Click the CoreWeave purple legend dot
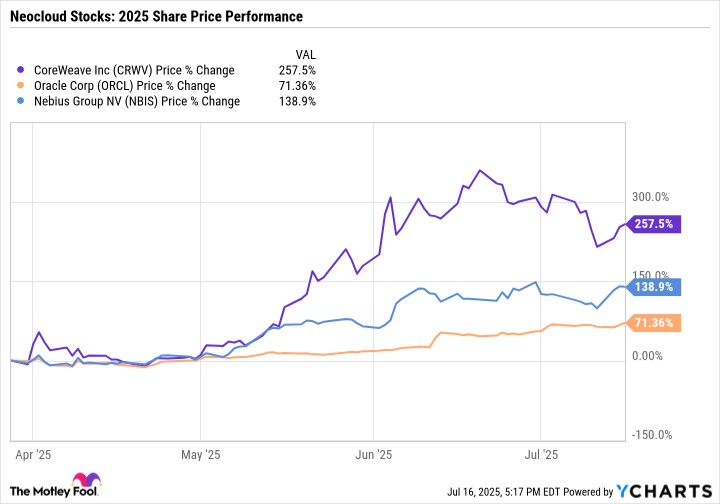 click(x=22, y=70)
